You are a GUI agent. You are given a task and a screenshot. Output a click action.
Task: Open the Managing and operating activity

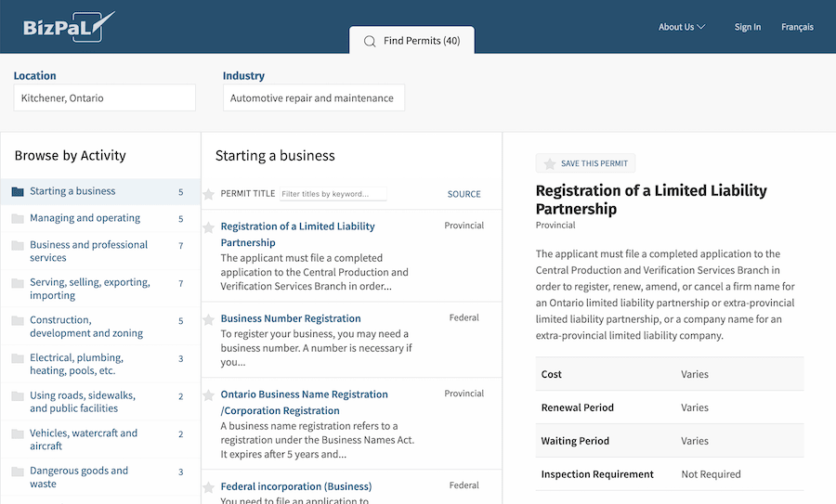point(100,218)
